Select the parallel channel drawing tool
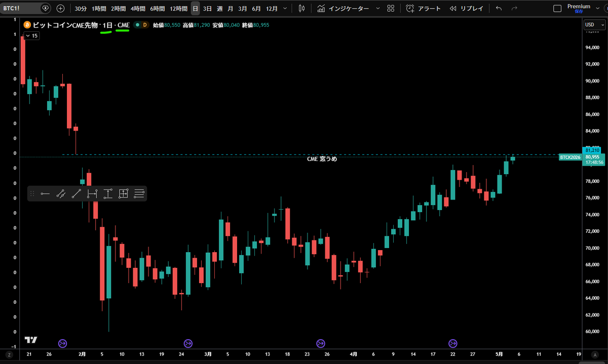 [61, 193]
